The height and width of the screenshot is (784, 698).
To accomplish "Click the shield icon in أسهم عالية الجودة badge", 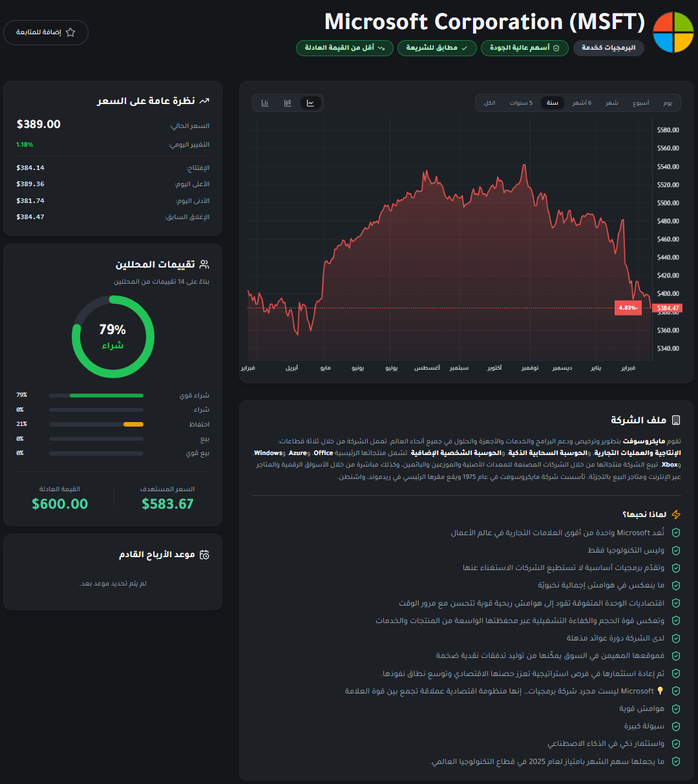I will (x=556, y=48).
